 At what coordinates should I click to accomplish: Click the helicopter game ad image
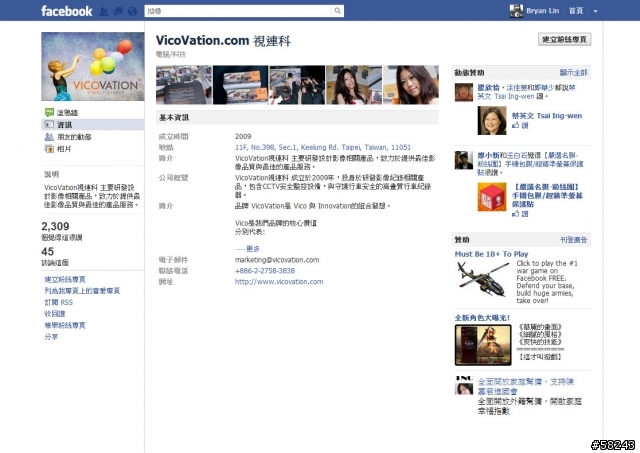(483, 280)
